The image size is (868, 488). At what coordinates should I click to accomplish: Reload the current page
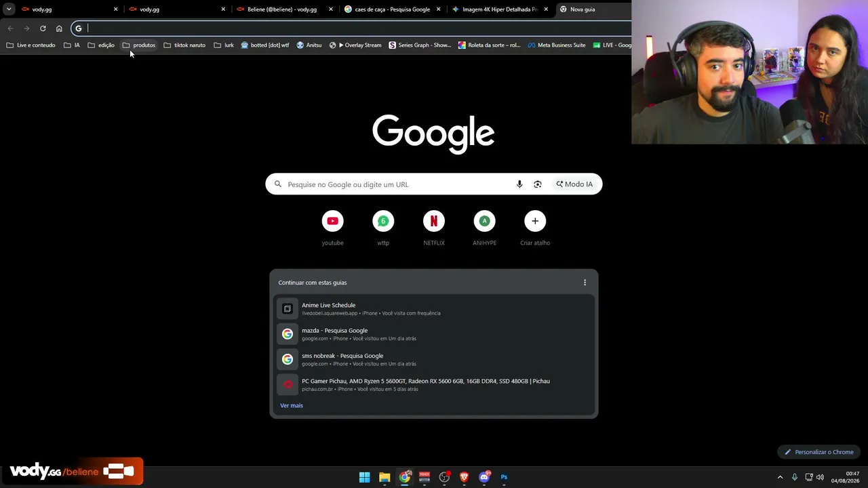tap(43, 28)
